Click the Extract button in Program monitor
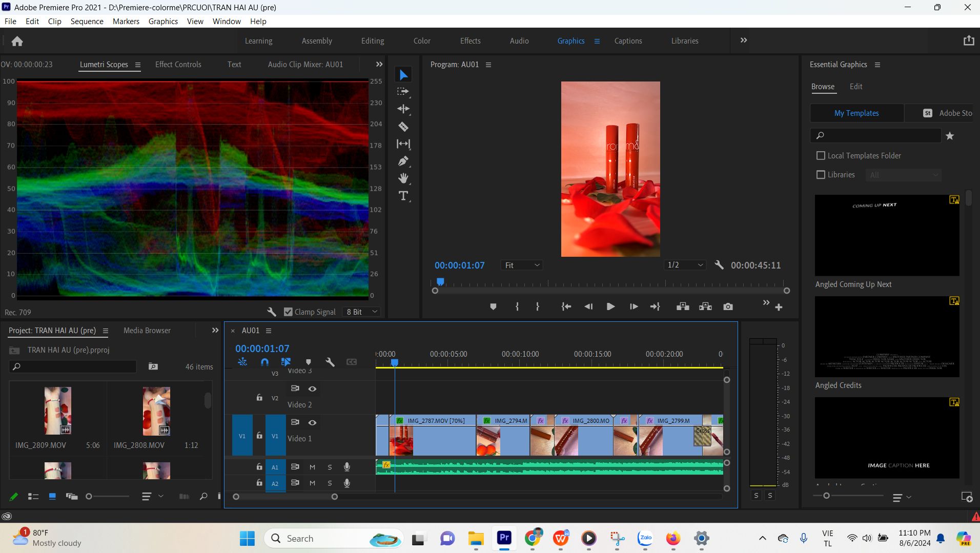The width and height of the screenshot is (980, 553). click(705, 306)
